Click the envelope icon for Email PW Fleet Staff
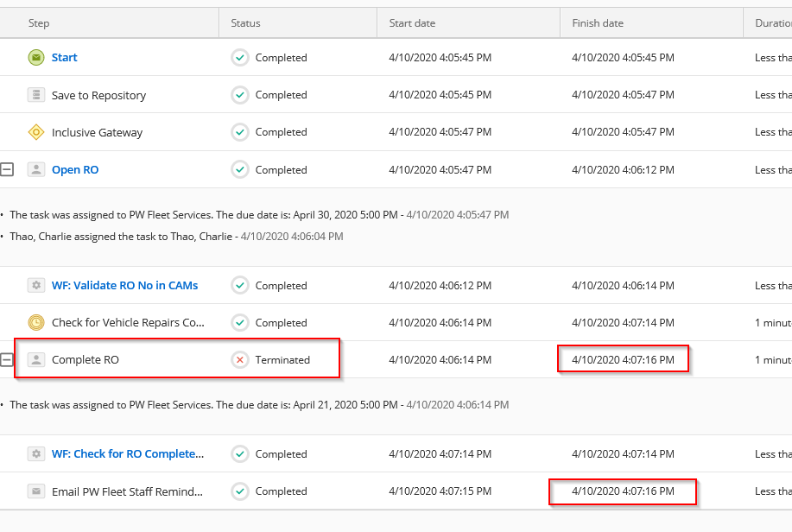792x532 pixels. (35, 491)
